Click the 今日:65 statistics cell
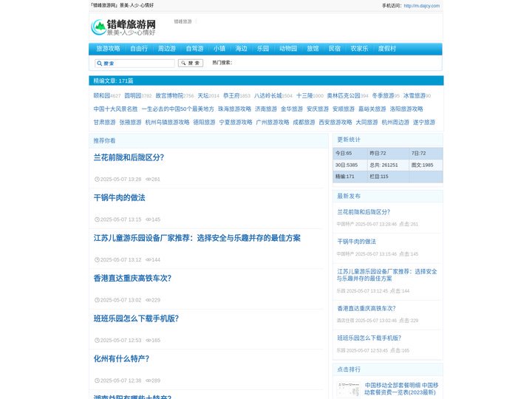532x399 pixels. (349, 154)
